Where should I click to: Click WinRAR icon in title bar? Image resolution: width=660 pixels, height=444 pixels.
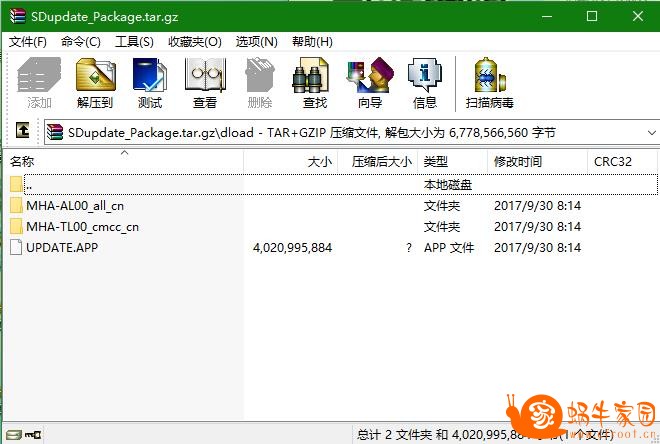[18, 16]
